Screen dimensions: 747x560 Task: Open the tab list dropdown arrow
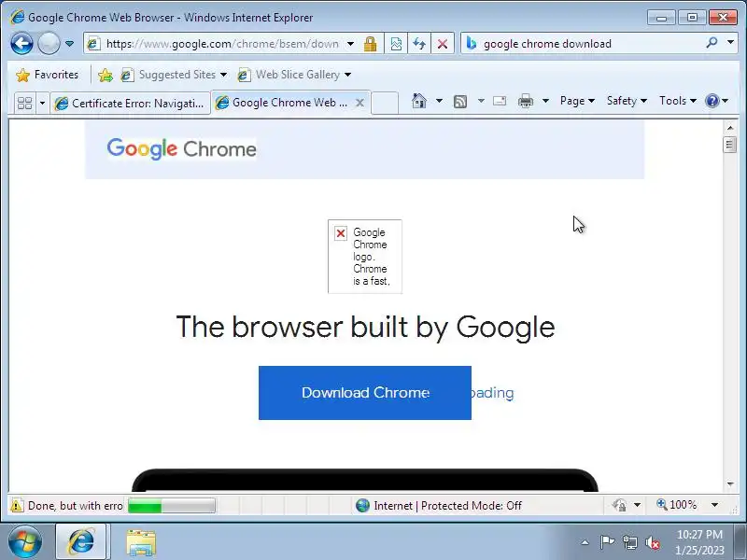pyautogui.click(x=42, y=103)
